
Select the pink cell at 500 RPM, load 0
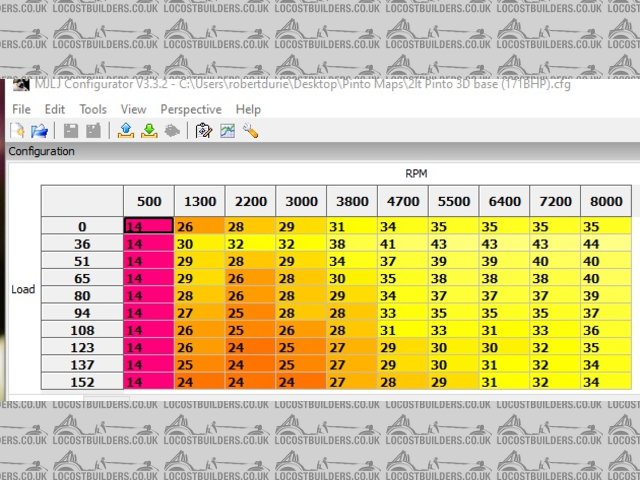tap(148, 227)
